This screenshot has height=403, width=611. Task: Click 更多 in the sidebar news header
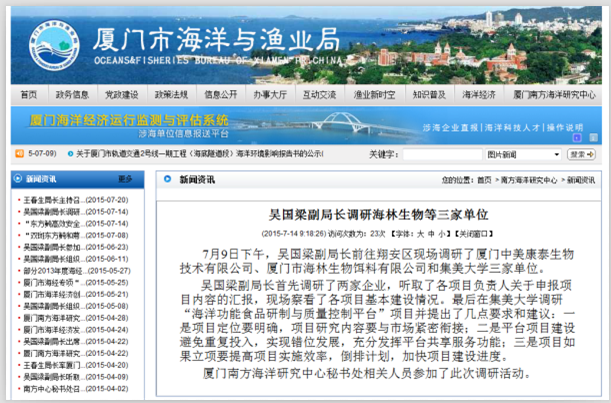[x=125, y=179]
